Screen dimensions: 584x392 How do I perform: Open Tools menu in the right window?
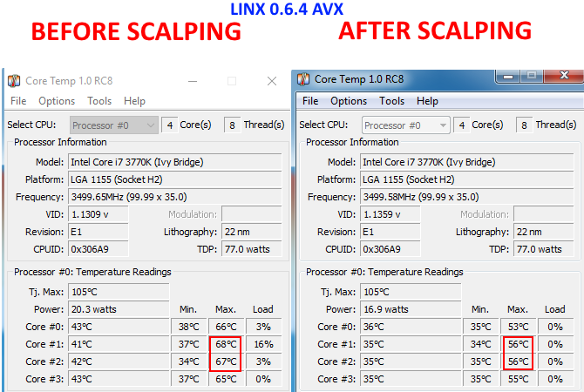click(x=392, y=101)
